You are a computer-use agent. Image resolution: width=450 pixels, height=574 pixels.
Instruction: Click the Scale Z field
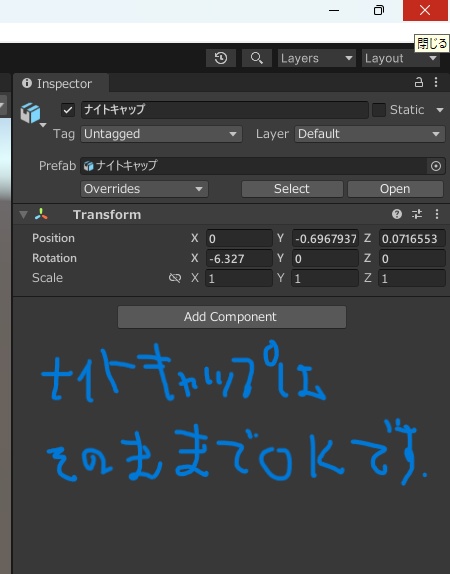click(x=412, y=278)
